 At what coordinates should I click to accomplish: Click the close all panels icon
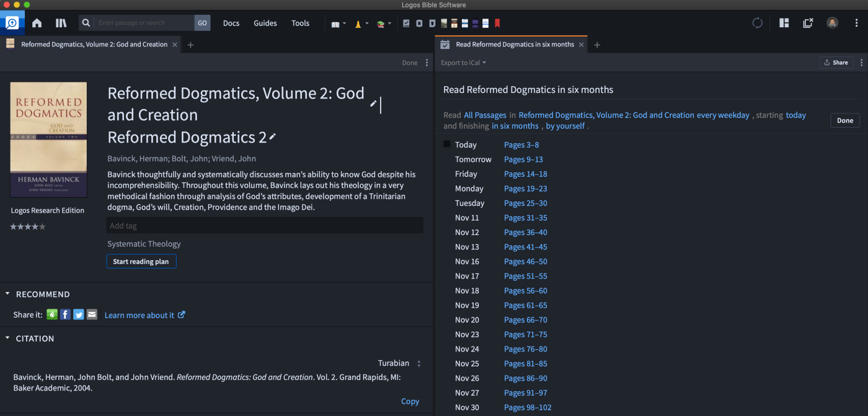[808, 23]
